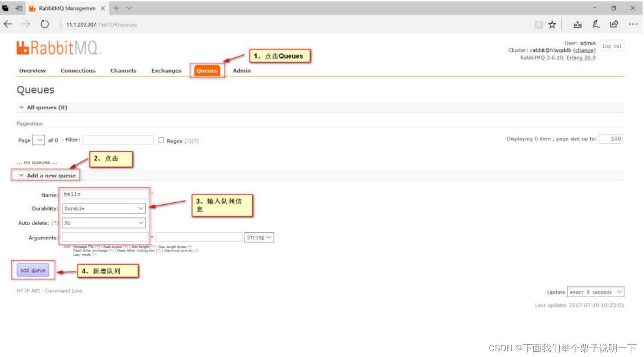This screenshot has width=644, height=357.
Task: Click the cluster change link
Action: (x=584, y=50)
